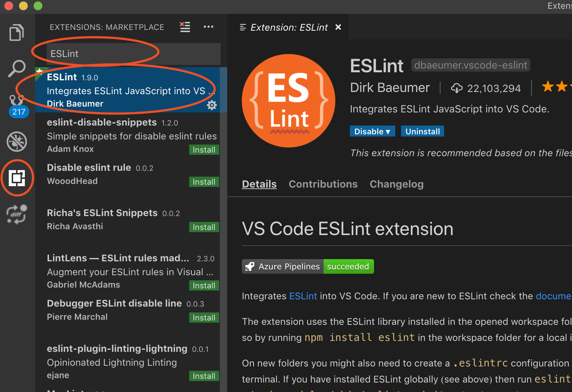This screenshot has width=572, height=392.
Task: Select eslint-plugin-linting-lightning entry
Action: click(x=131, y=361)
